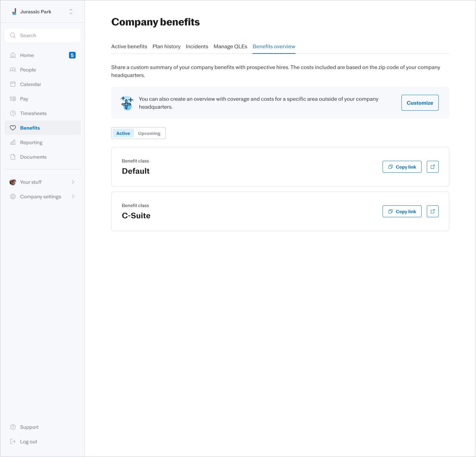
Task: Expand Company settings menu
Action: point(73,196)
